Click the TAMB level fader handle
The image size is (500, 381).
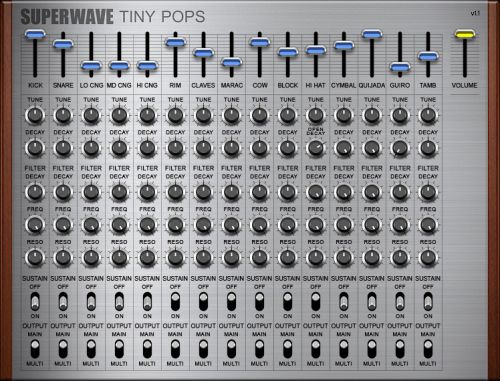coord(428,56)
